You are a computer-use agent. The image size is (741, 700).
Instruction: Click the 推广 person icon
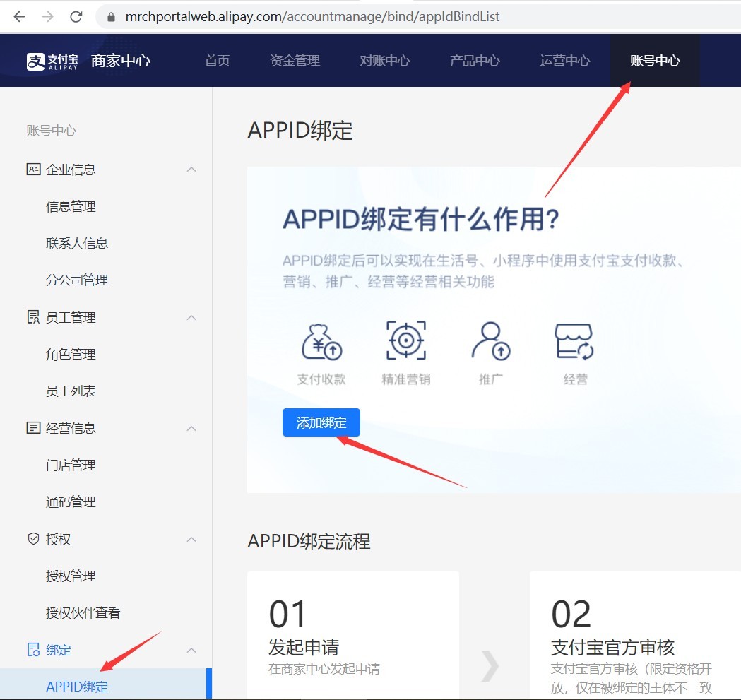[490, 340]
